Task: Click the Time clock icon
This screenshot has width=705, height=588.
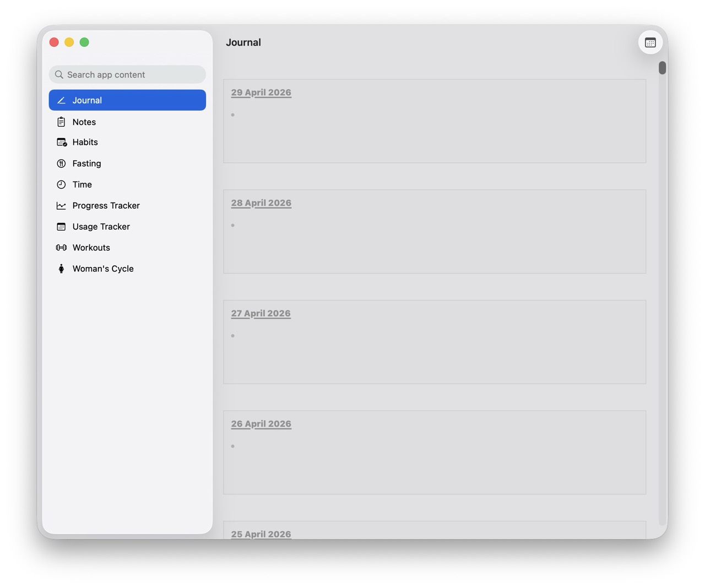Action: point(61,184)
